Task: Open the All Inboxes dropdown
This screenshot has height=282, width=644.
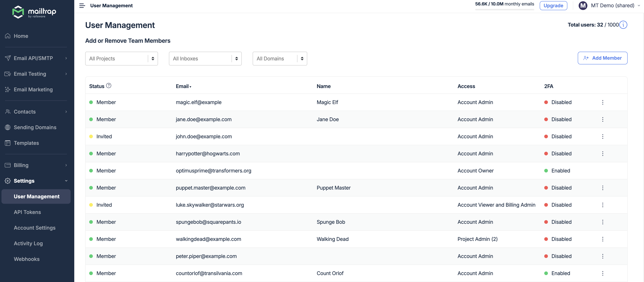Action: click(x=205, y=58)
